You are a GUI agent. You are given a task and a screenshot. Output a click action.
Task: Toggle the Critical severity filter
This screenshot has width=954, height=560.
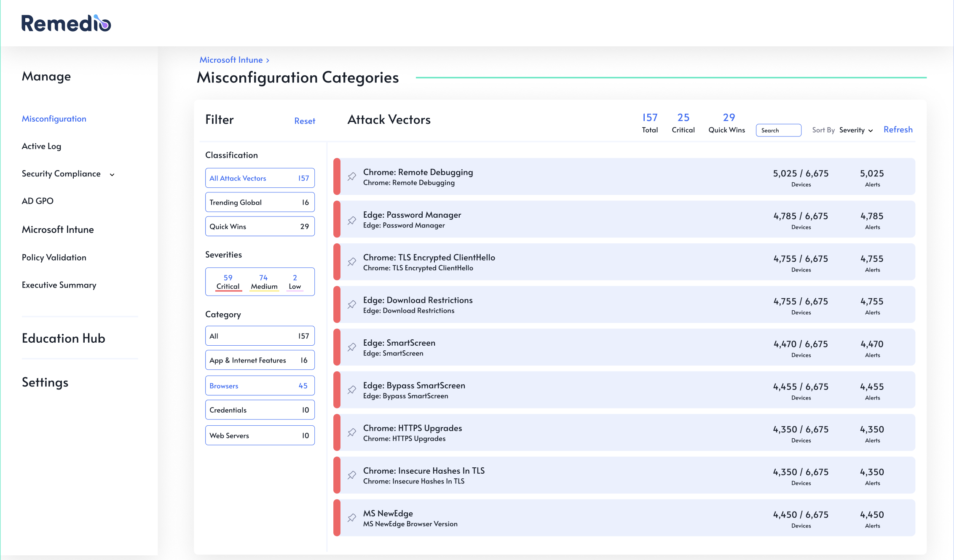(x=228, y=282)
